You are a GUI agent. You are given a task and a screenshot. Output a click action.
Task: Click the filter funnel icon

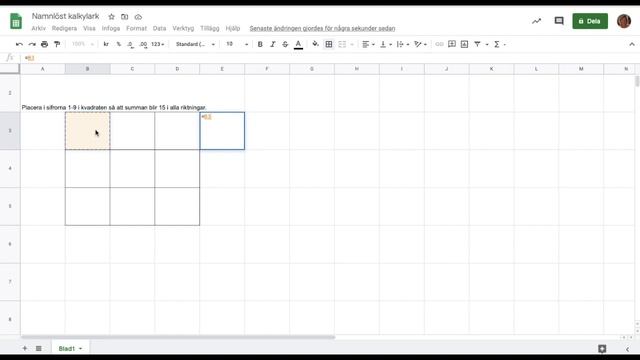coord(477,44)
